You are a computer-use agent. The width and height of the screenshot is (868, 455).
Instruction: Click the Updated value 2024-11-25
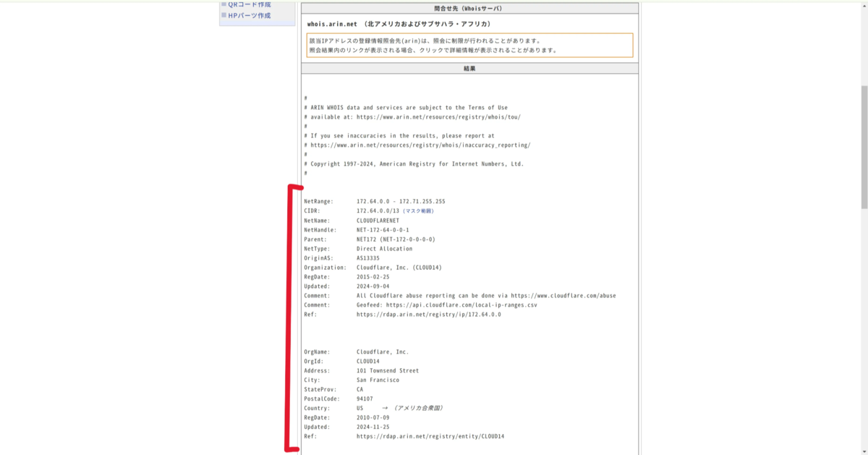point(373,427)
